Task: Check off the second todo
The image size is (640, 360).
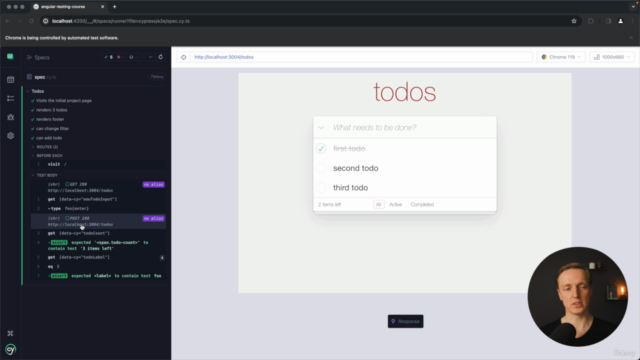Action: pyautogui.click(x=321, y=168)
